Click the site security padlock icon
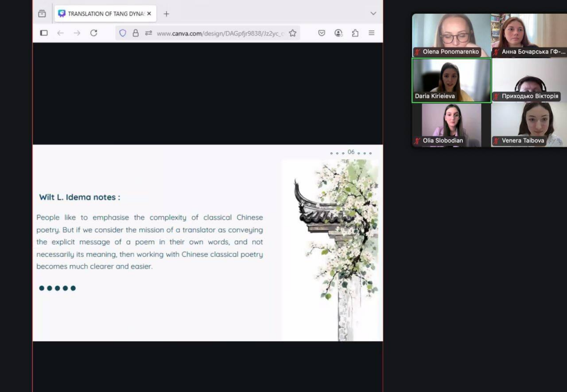 coord(136,33)
